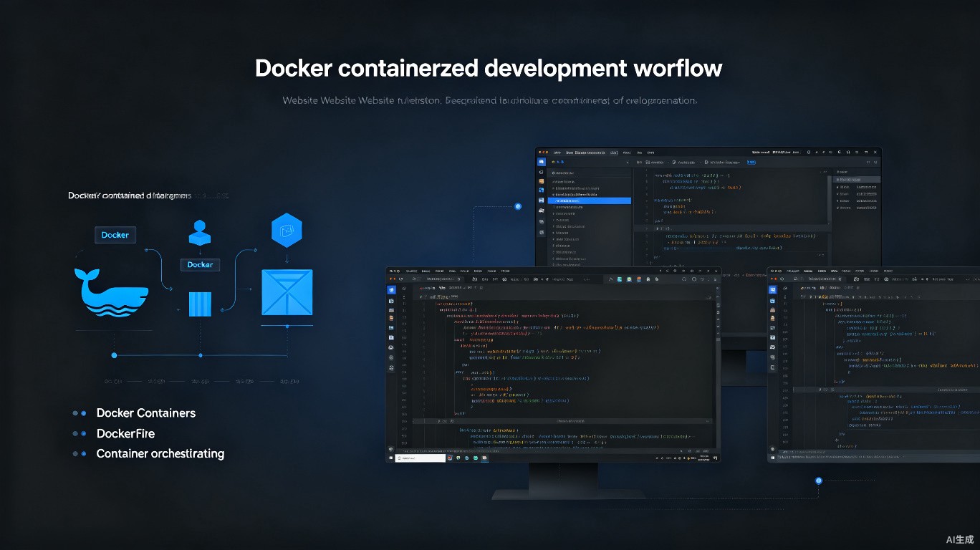The width and height of the screenshot is (980, 550).
Task: Click the main Docker containerzed development worflow heading
Action: coord(489,68)
